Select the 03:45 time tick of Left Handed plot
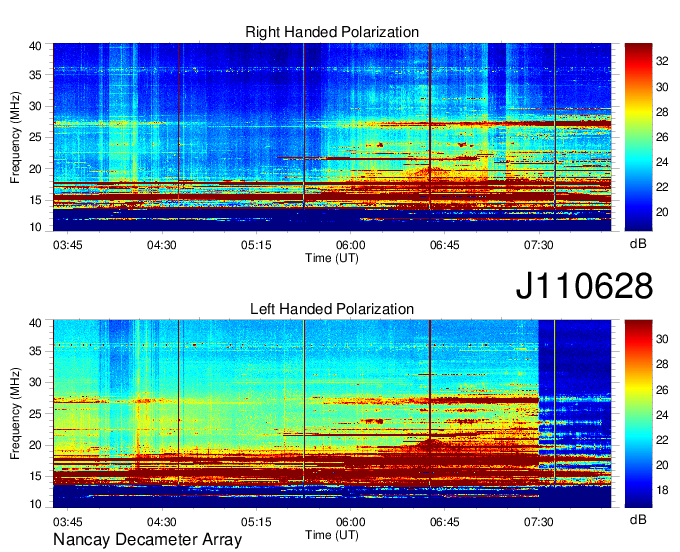Viewport: 680px width, 552px height. (x=68, y=522)
